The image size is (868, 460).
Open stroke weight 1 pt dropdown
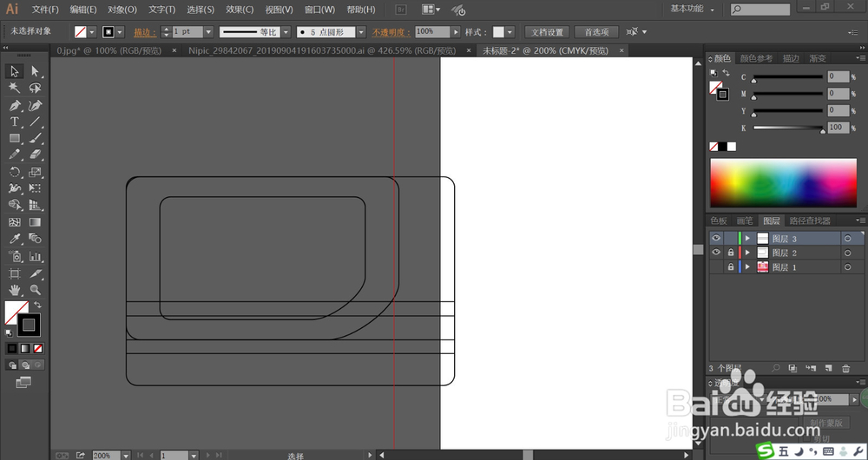[208, 32]
